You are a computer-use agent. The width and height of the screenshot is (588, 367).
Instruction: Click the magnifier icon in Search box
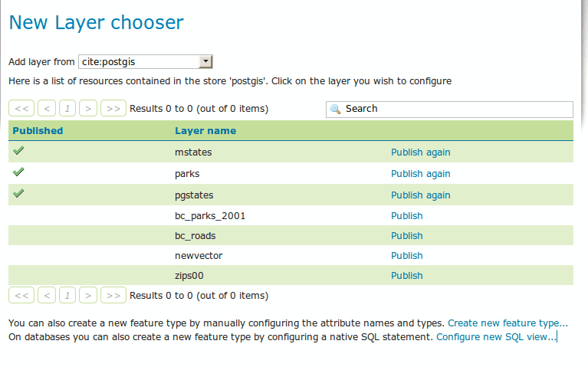335,109
